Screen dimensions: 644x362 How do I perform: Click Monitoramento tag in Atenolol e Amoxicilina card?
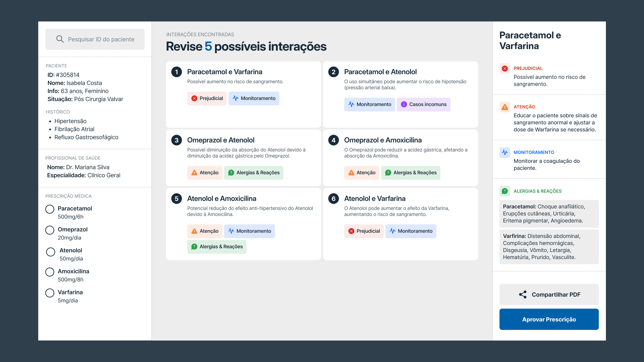tap(249, 231)
